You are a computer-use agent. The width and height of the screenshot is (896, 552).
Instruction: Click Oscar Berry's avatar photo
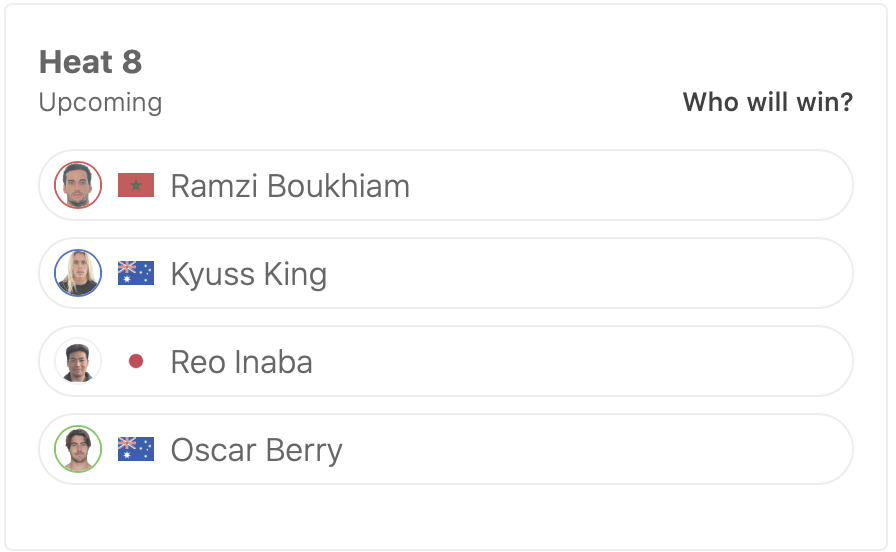pos(78,449)
